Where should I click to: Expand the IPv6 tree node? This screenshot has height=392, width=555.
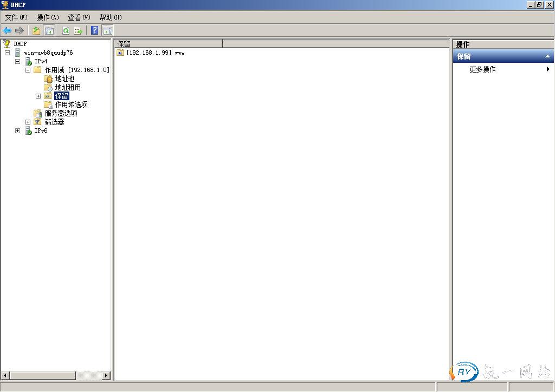(x=18, y=130)
